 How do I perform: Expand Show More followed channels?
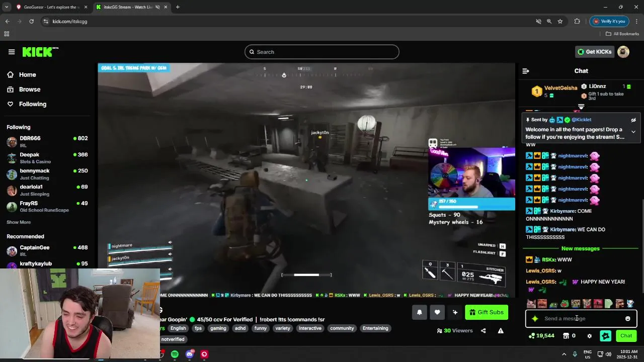pos(19,222)
